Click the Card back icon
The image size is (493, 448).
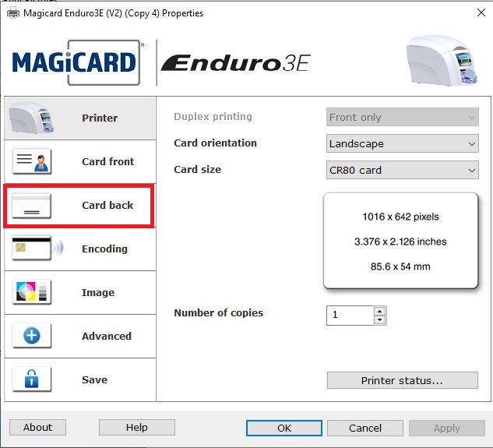(x=31, y=206)
